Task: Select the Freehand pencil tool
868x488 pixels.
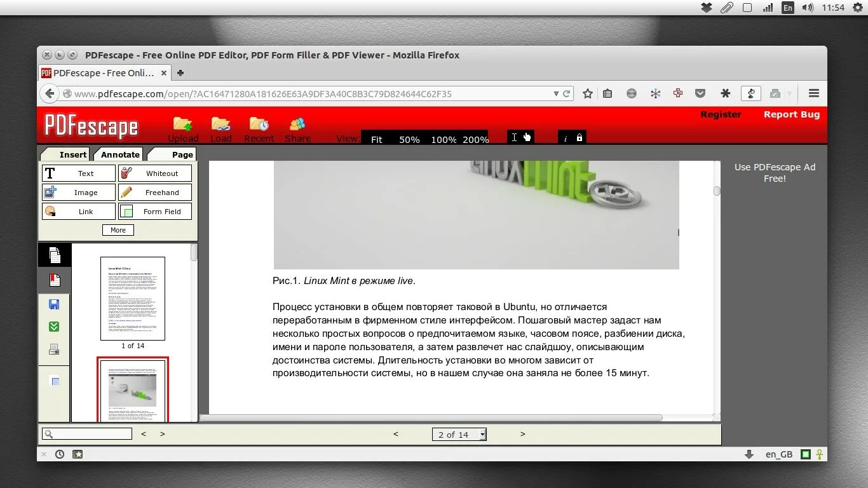Action: point(155,193)
